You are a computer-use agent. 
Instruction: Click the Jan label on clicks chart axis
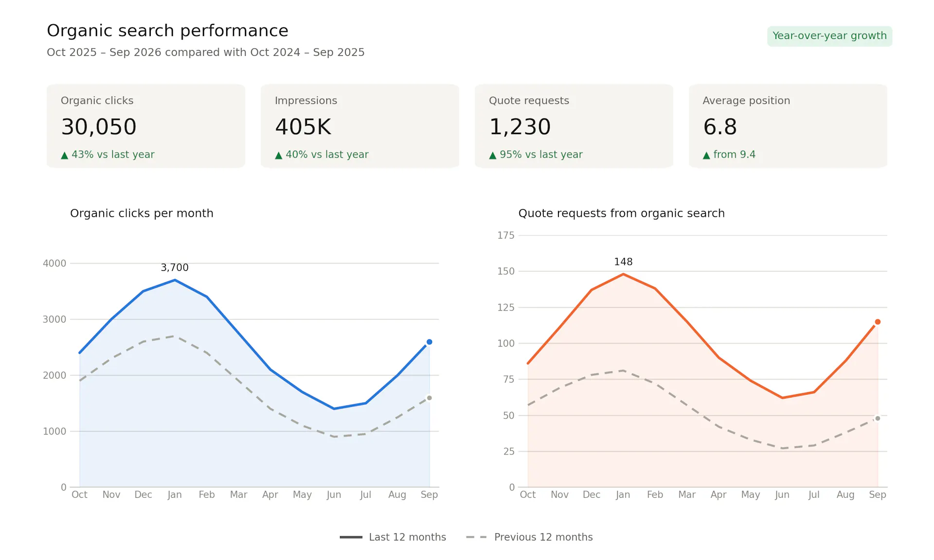(x=175, y=494)
